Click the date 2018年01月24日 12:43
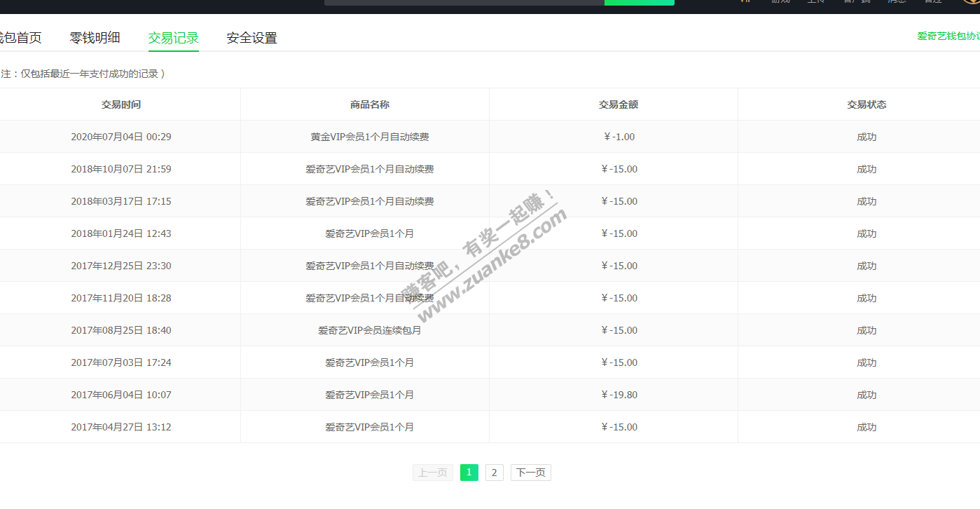 (x=121, y=233)
